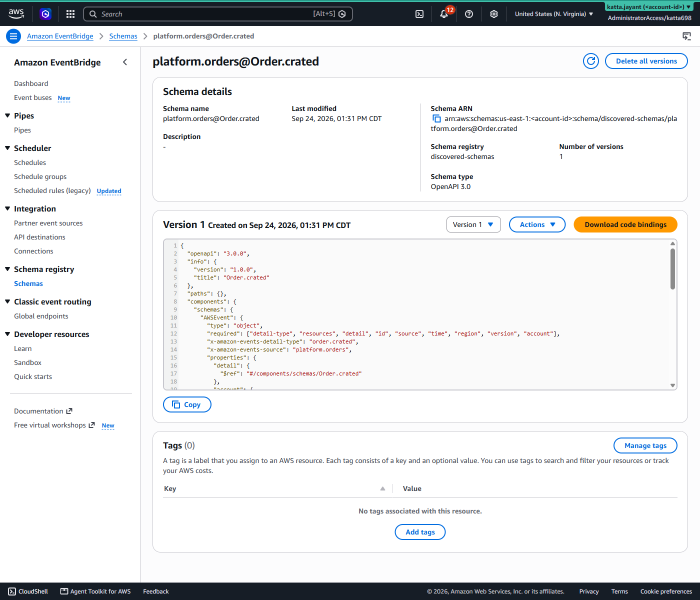The width and height of the screenshot is (700, 600).
Task: Open the Actions dropdown menu
Action: [x=537, y=224]
